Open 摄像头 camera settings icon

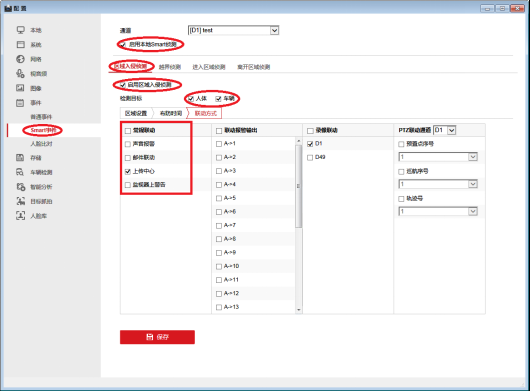click(x=21, y=73)
